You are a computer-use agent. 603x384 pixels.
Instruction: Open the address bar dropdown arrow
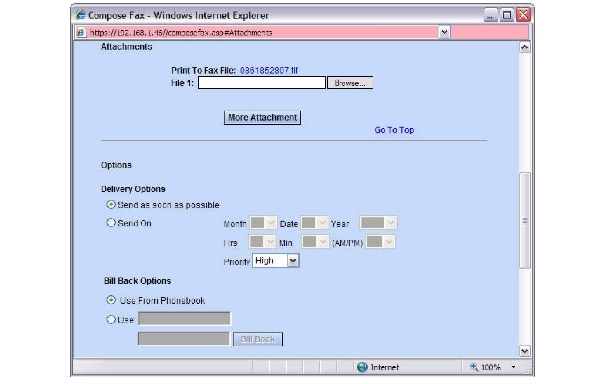point(444,32)
